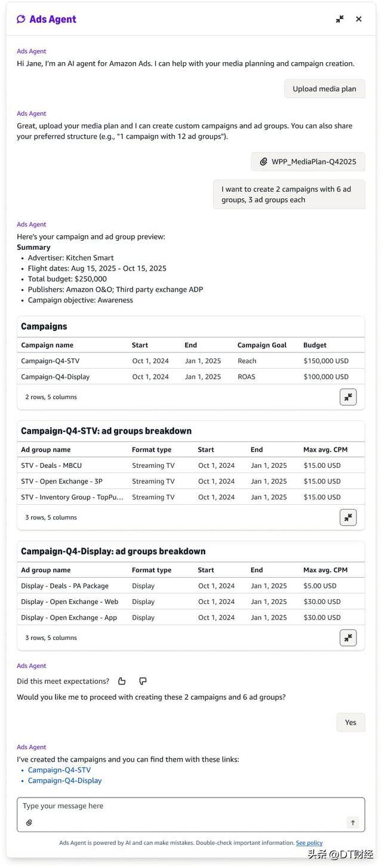
Task: Collapse the Campaign-Q4-STV ad groups table
Action: click(x=348, y=517)
